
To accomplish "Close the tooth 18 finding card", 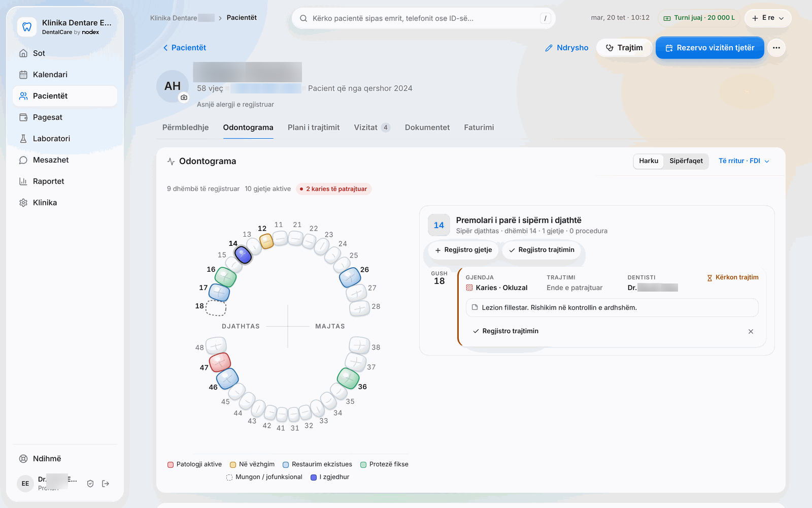I will (x=751, y=331).
